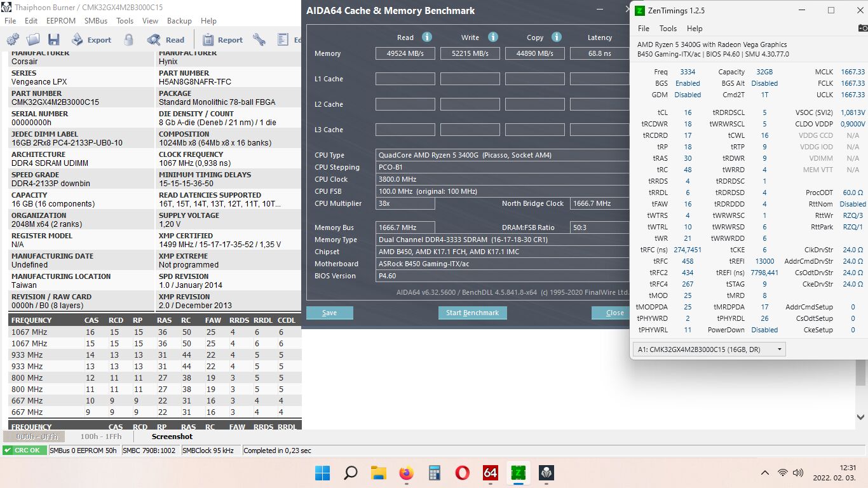Viewport: 868px width, 488px height.
Task: Switch to 000h - 0FFh tab
Action: [34, 437]
